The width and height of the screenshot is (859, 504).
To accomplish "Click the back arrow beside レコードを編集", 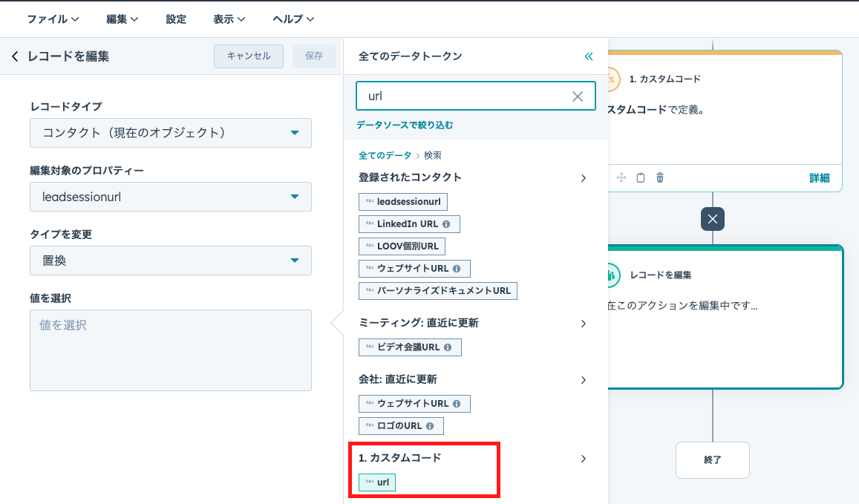I will coord(15,56).
